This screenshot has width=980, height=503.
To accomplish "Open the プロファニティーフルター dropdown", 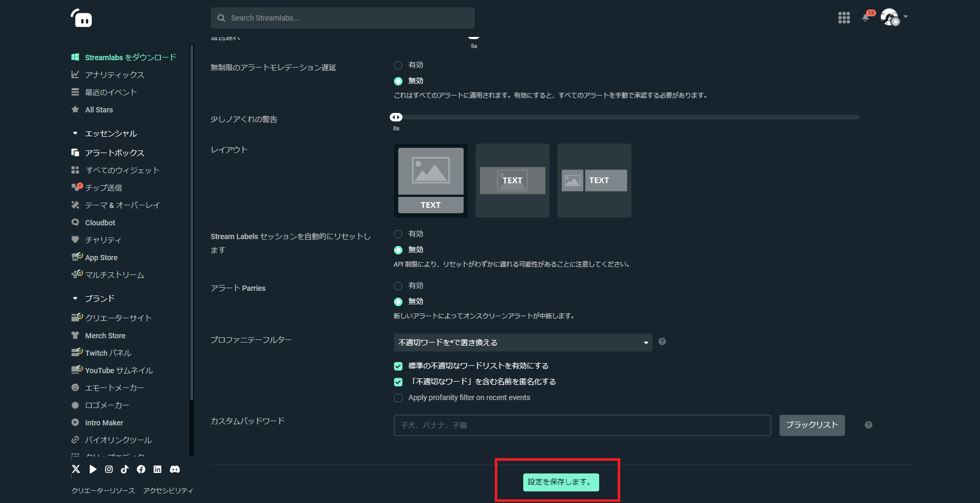I will coord(522,342).
